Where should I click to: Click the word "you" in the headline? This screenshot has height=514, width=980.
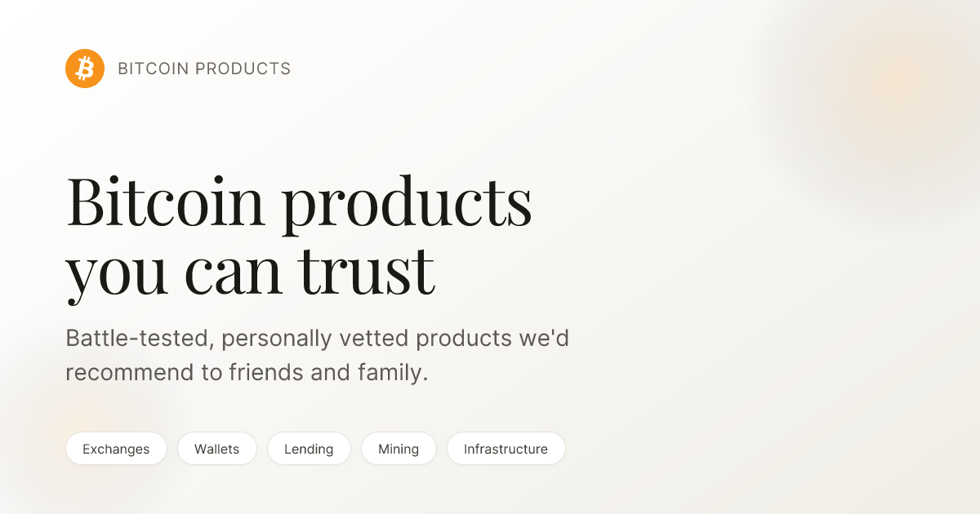click(x=117, y=273)
